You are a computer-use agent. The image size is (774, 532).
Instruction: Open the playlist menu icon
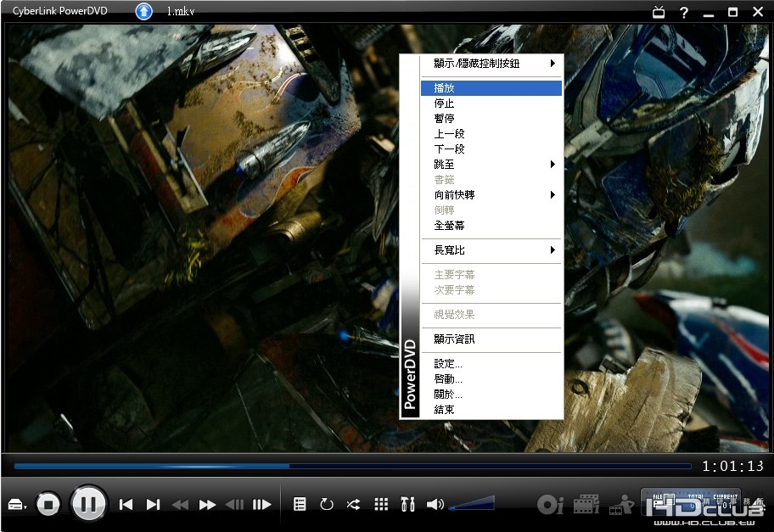[300, 504]
